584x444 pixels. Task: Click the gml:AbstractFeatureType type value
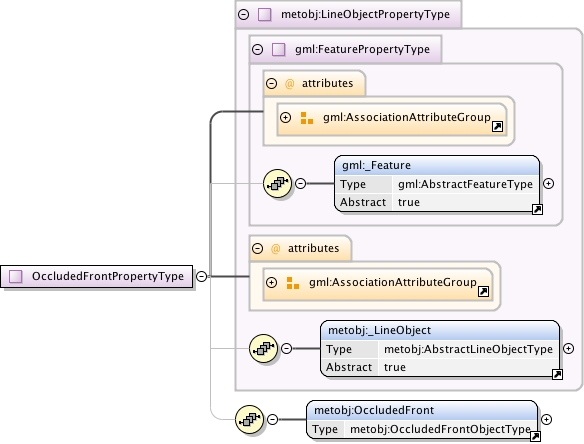466,184
